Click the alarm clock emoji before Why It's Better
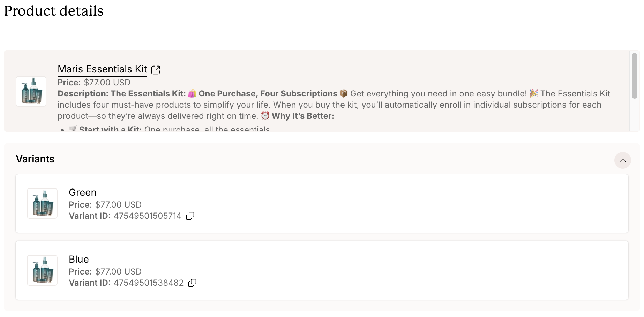 point(265,116)
